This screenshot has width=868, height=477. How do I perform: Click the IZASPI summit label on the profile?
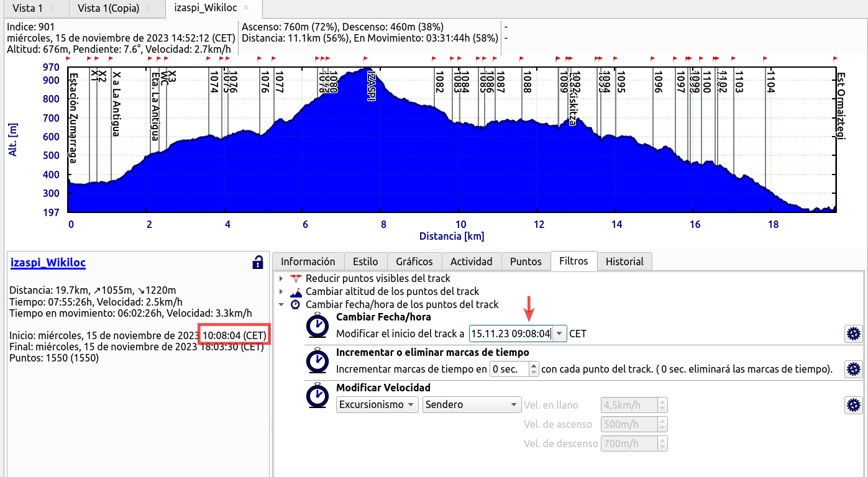pos(372,84)
